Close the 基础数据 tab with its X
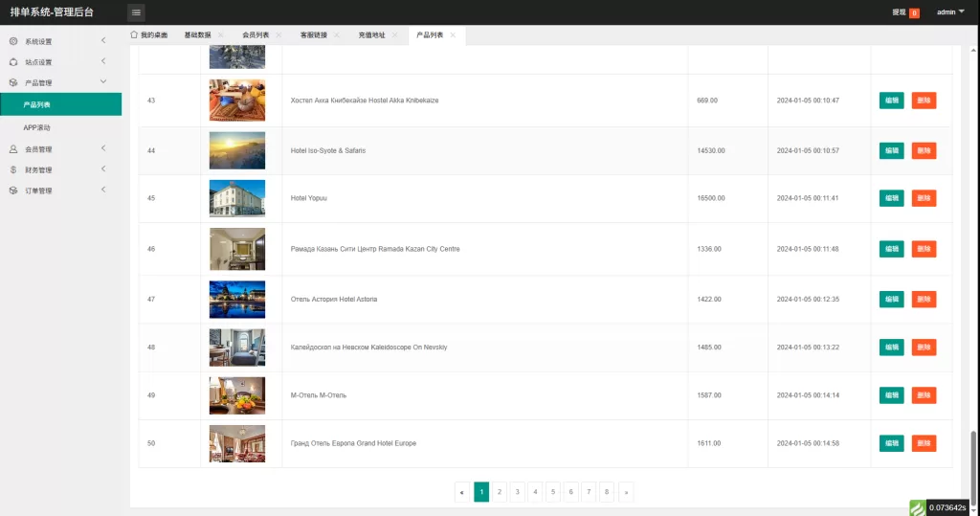This screenshot has height=516, width=980. click(x=221, y=34)
